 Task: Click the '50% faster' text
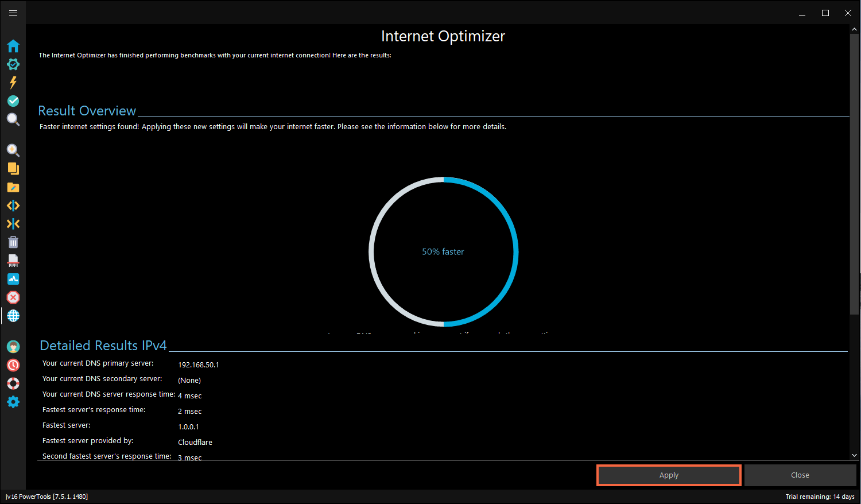tap(443, 252)
